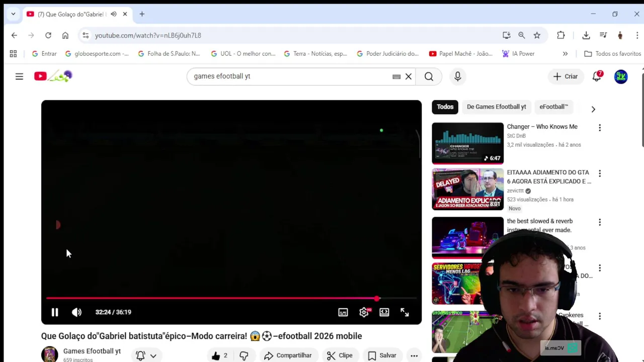Reload the page
Screen dimensions: 644x362
48,35
